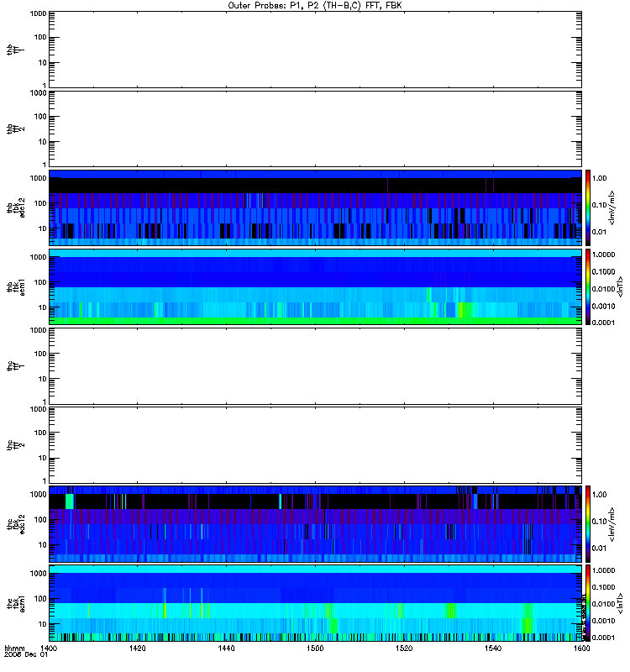
Task: Click the '2008 Dec 01' date label
Action: tap(26, 654)
